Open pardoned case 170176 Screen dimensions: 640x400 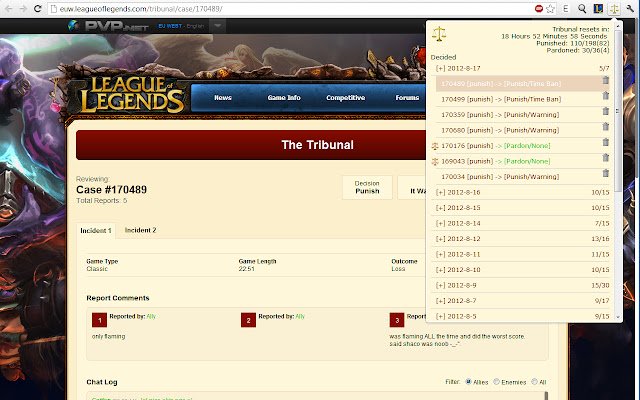click(x=496, y=146)
